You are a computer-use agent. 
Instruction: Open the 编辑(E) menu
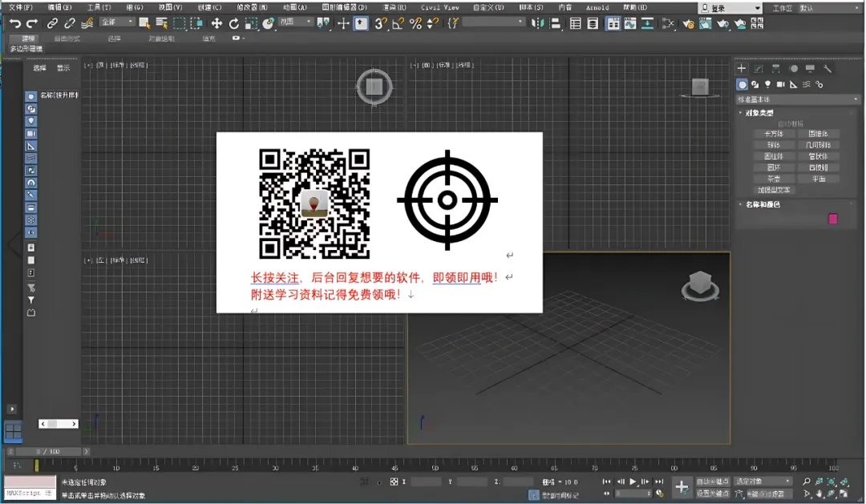click(59, 8)
